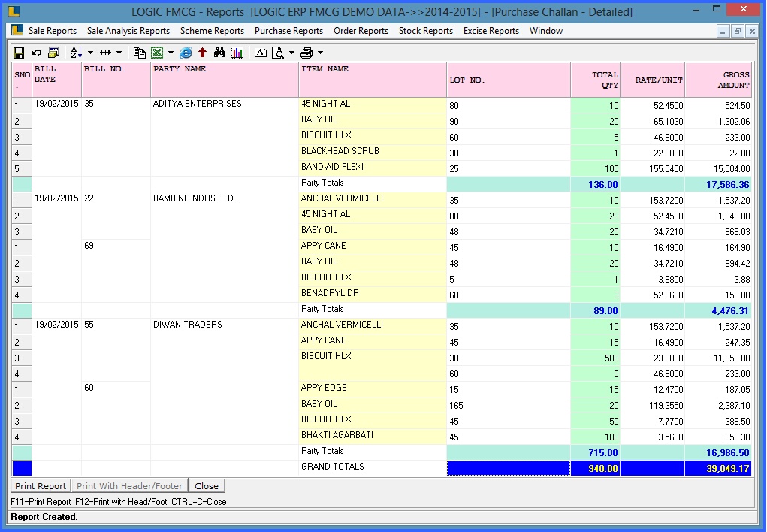Open the print preview dropdown arrow
Image resolution: width=767 pixels, height=532 pixels.
pos(291,53)
